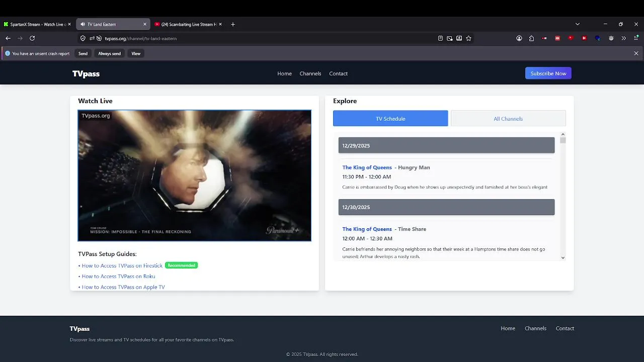Click the live video player
644x362 pixels.
coord(195,175)
